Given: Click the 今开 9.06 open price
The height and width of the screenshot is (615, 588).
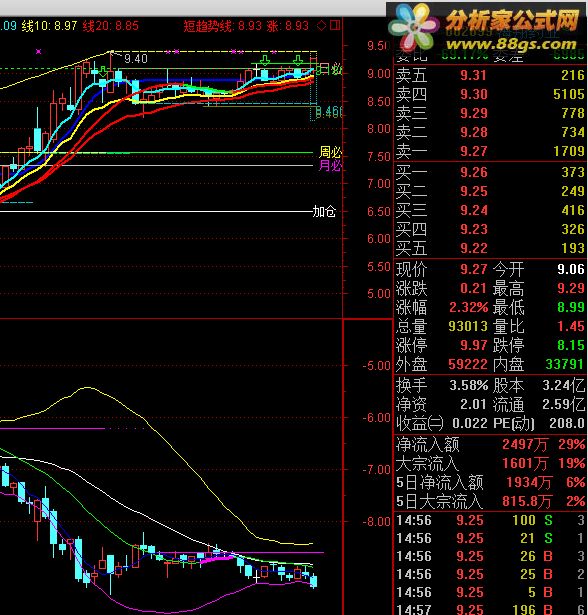Looking at the screenshot, I should (x=571, y=269).
